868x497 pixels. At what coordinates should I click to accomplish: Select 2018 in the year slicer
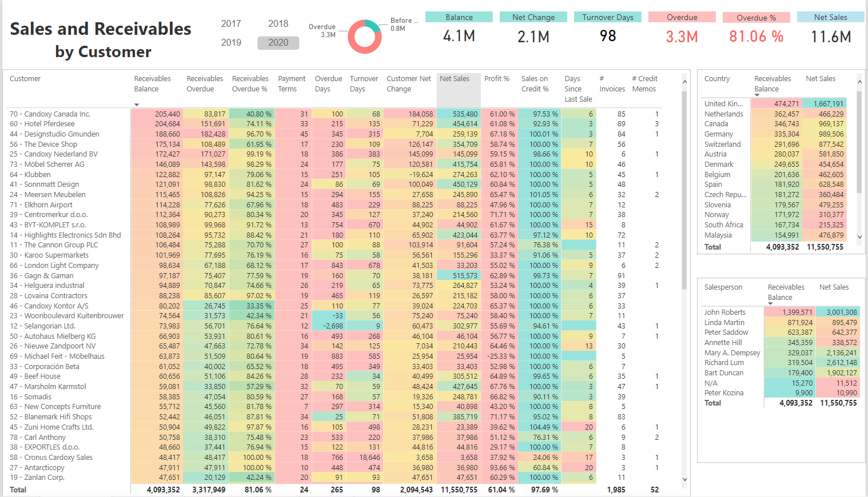tap(278, 23)
